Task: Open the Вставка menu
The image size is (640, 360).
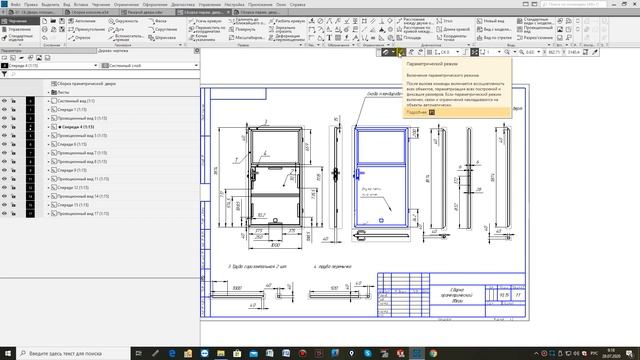Action: click(x=81, y=4)
